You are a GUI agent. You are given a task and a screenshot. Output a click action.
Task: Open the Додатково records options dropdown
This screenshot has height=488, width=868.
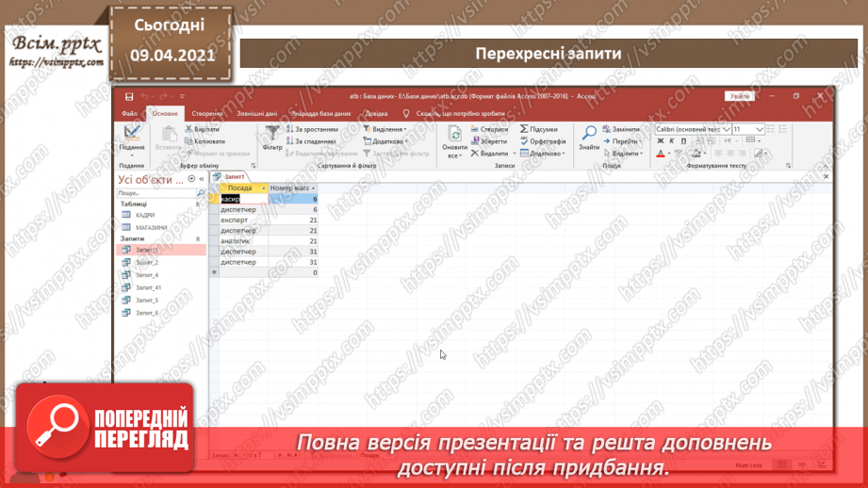click(543, 154)
